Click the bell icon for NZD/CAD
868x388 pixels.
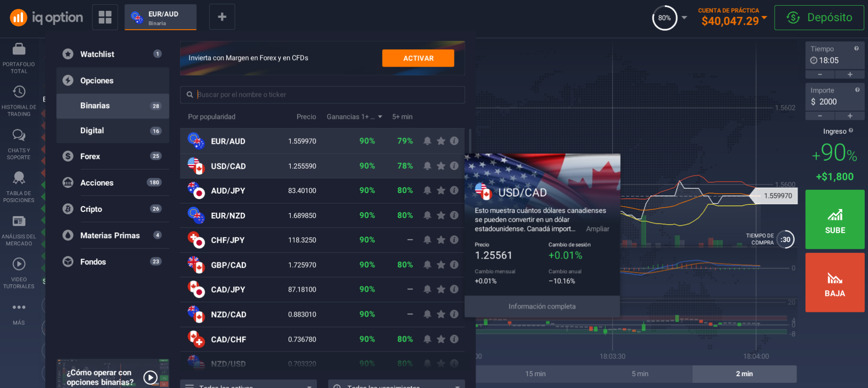[427, 314]
